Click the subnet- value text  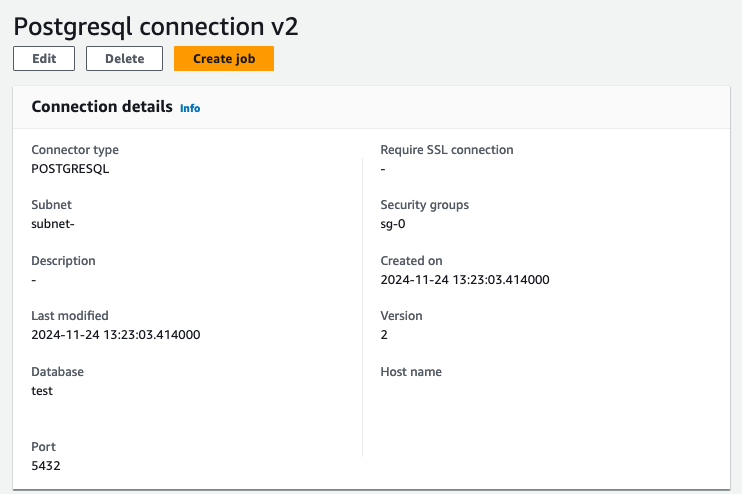[x=53, y=224]
